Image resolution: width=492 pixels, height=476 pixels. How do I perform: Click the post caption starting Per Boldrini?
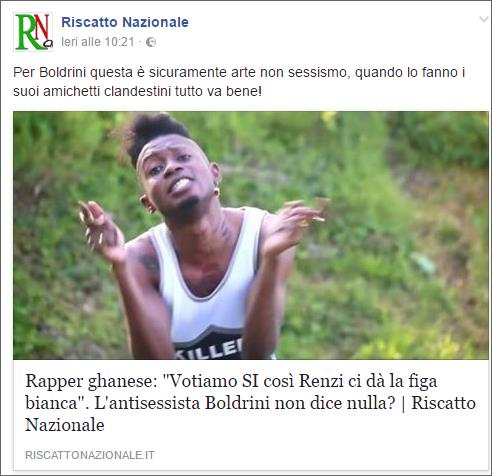click(239, 82)
